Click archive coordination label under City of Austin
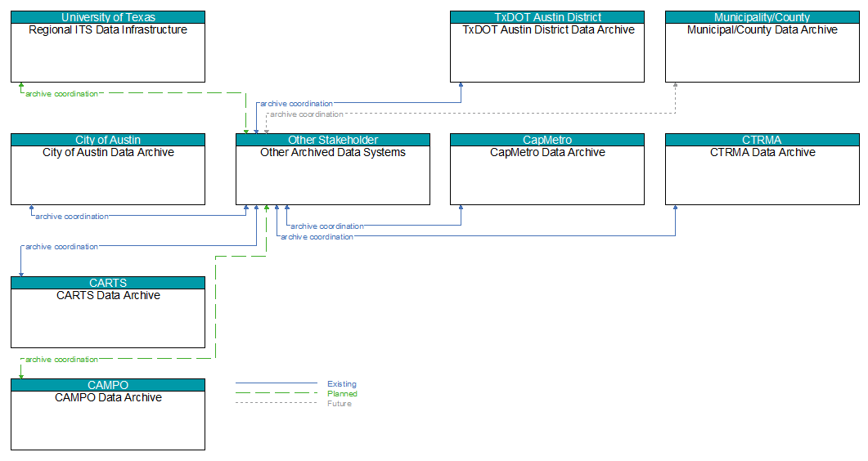Image resolution: width=868 pixels, height=461 pixels. 72,217
